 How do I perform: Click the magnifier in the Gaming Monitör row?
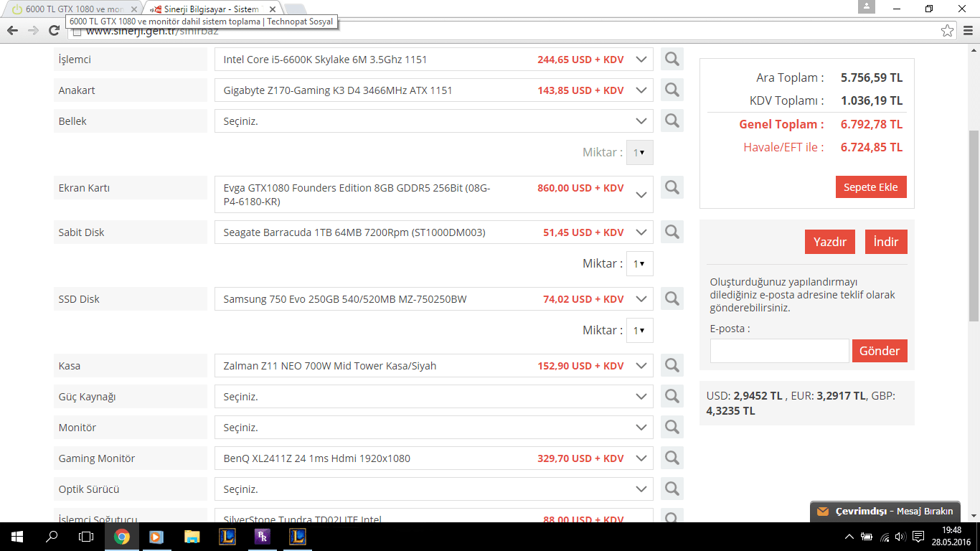672,458
